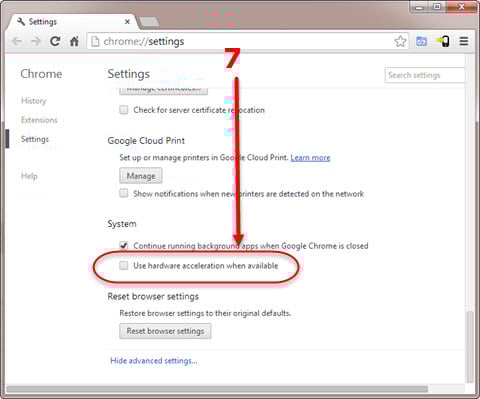Select the Settings browser tab

(72, 22)
